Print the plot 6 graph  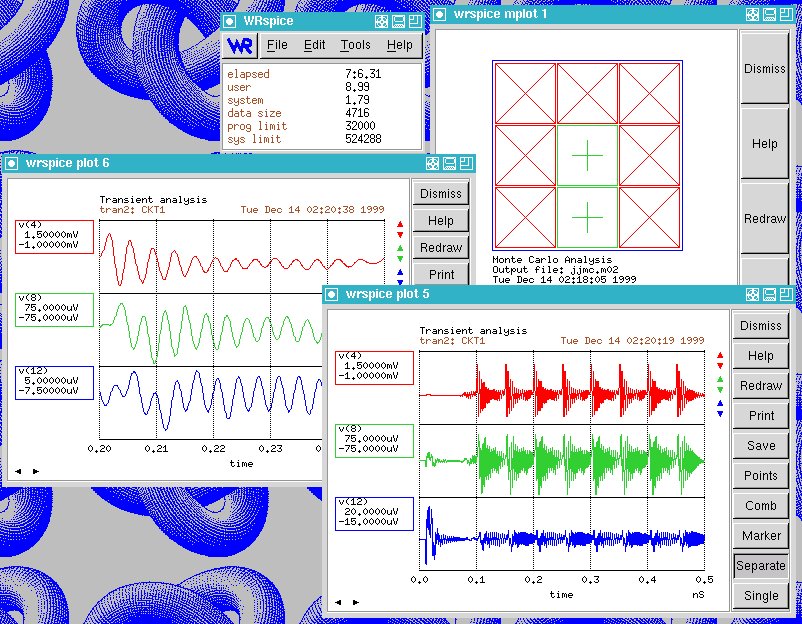(441, 274)
